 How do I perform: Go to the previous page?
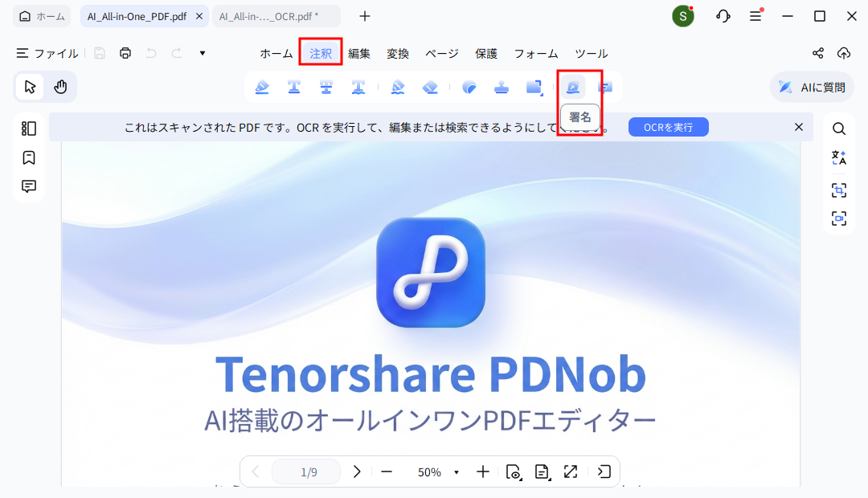256,471
